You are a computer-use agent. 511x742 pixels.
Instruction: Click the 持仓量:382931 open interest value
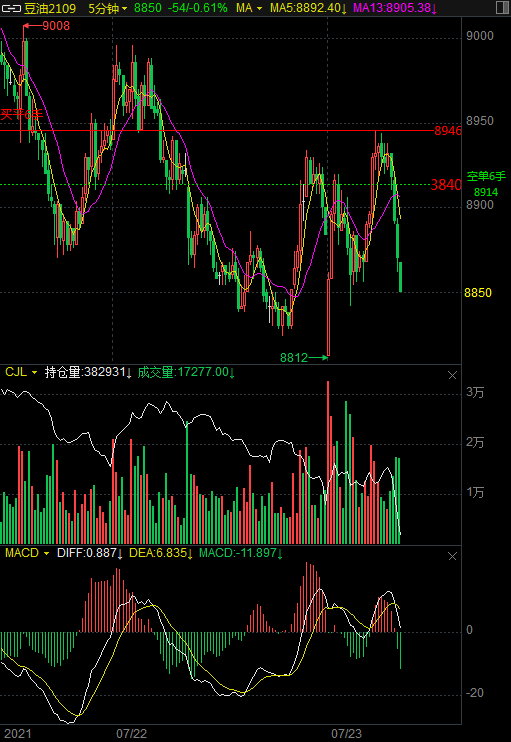pos(88,372)
